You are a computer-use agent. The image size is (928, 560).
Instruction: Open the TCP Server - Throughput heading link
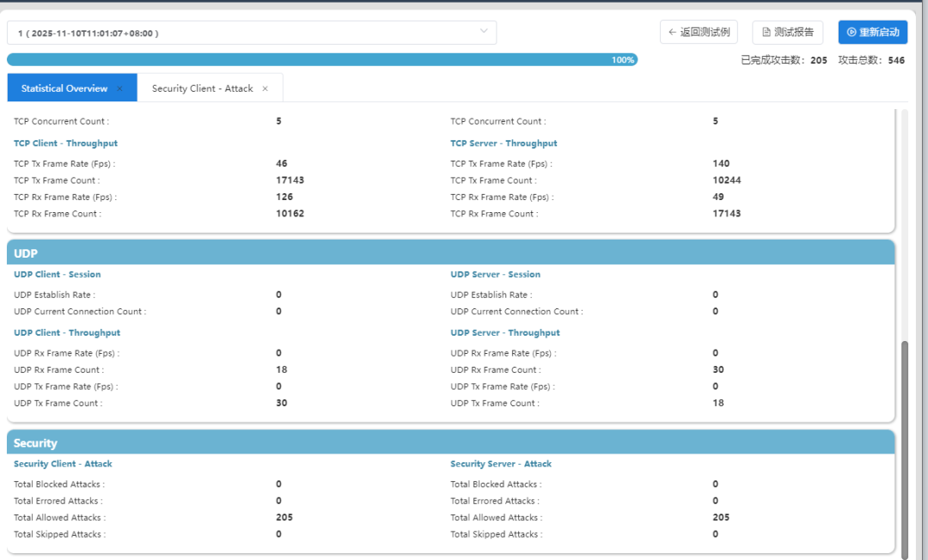(504, 143)
